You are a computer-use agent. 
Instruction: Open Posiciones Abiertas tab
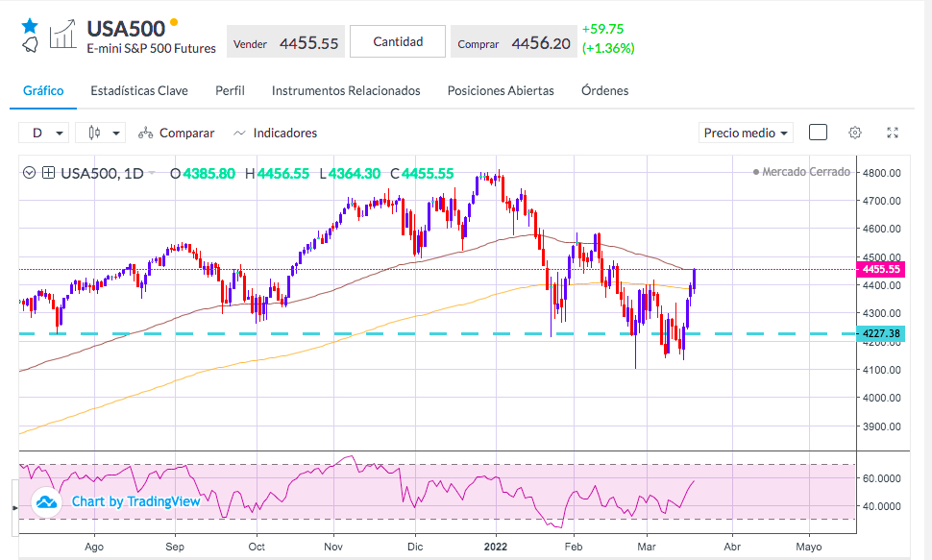[501, 90]
